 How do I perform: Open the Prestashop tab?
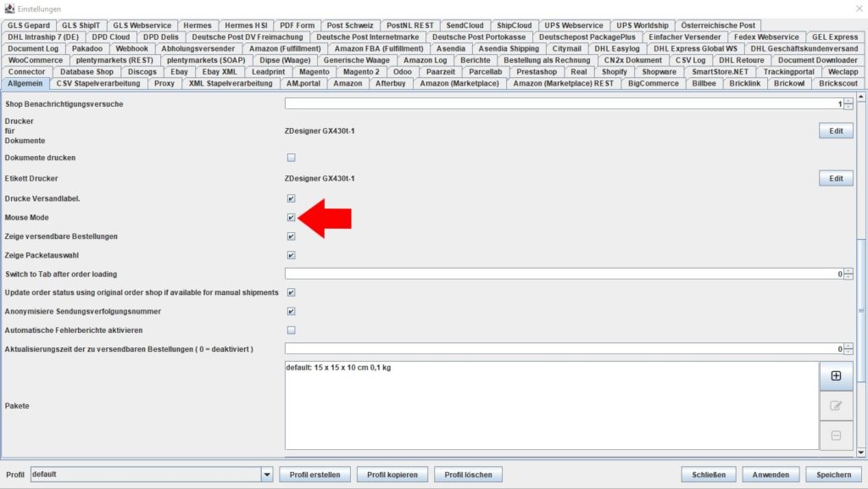537,72
